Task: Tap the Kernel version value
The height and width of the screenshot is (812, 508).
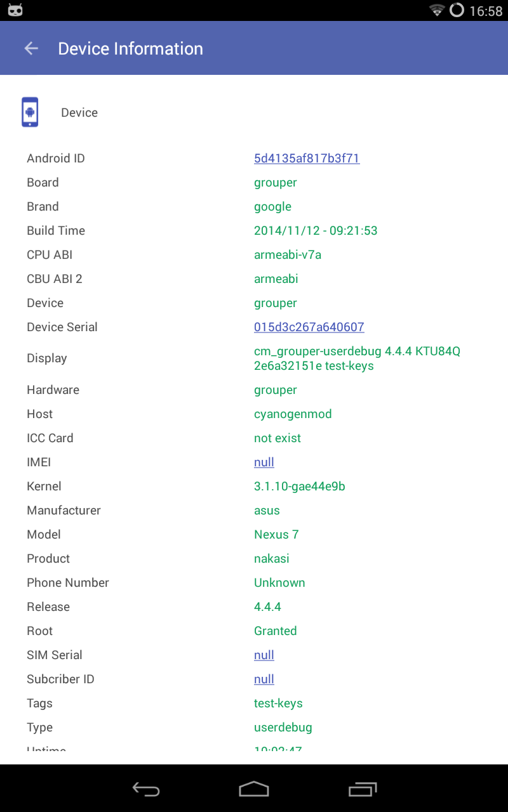Action: coord(299,486)
